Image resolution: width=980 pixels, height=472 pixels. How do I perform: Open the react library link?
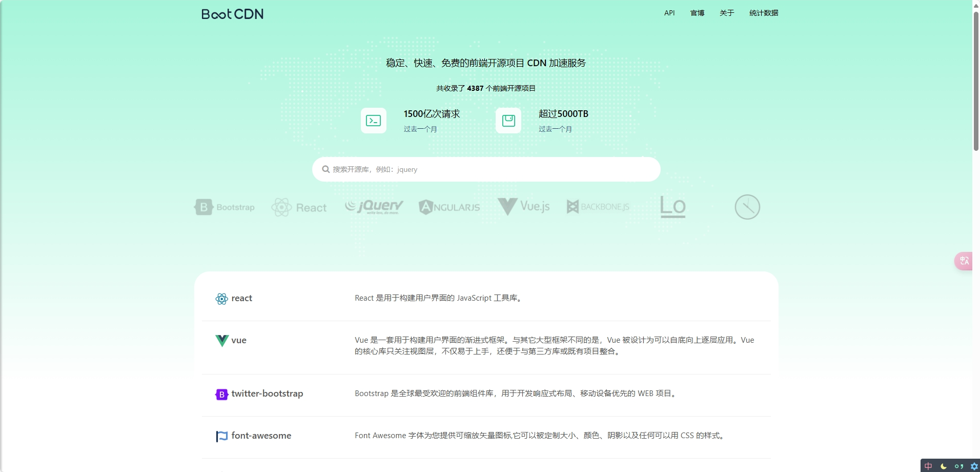tap(242, 298)
